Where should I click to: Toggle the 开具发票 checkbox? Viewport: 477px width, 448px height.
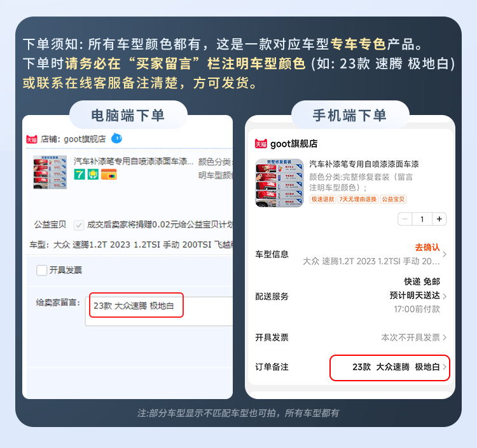(42, 270)
